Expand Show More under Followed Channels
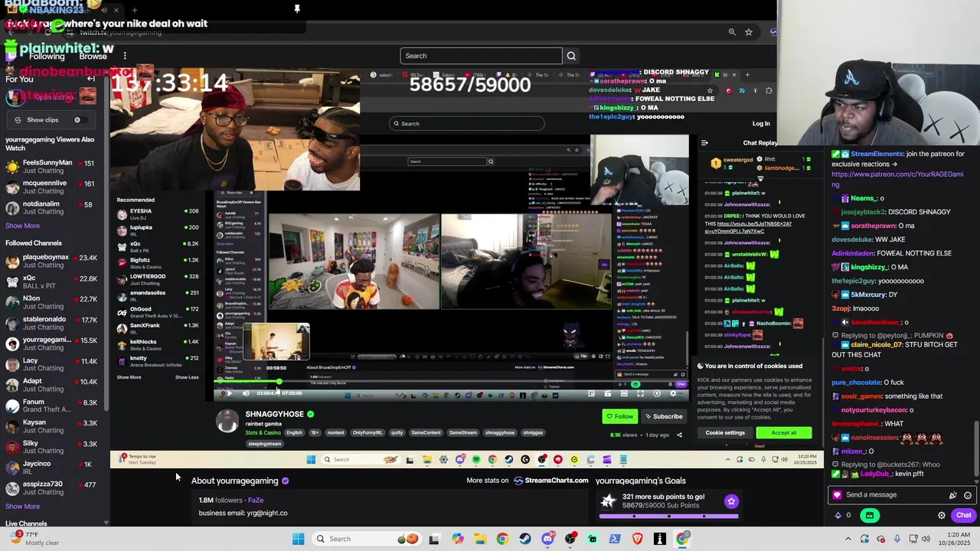 point(23,506)
